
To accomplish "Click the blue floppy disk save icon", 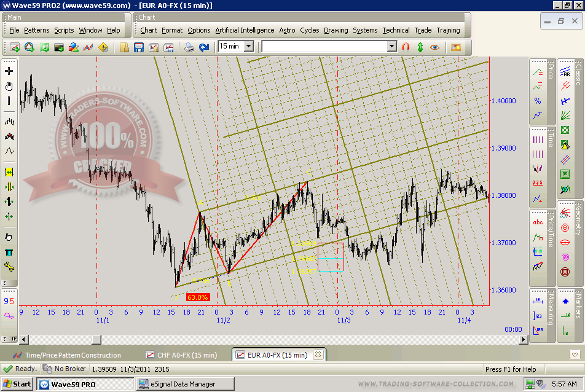I will pos(139,47).
